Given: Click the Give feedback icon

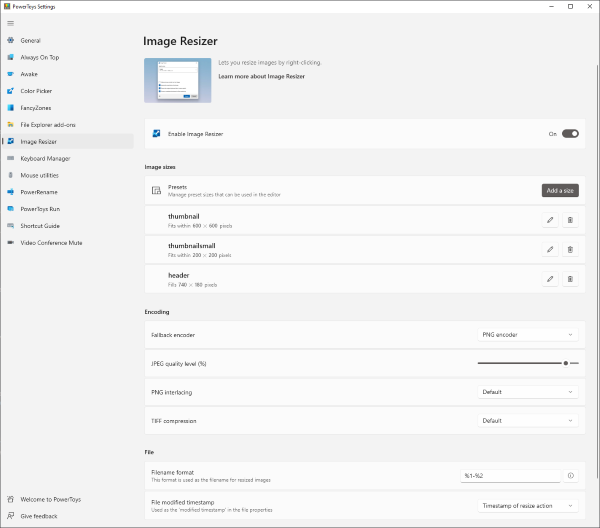Looking at the screenshot, I should pos(11,516).
